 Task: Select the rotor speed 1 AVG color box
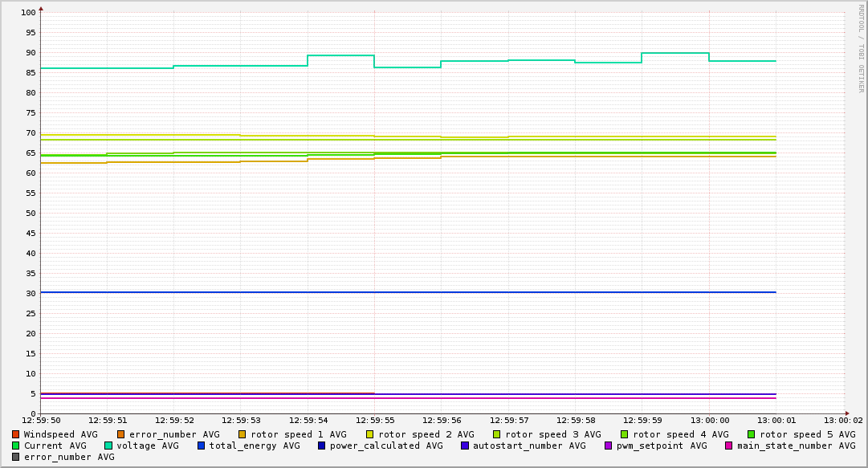click(x=242, y=434)
